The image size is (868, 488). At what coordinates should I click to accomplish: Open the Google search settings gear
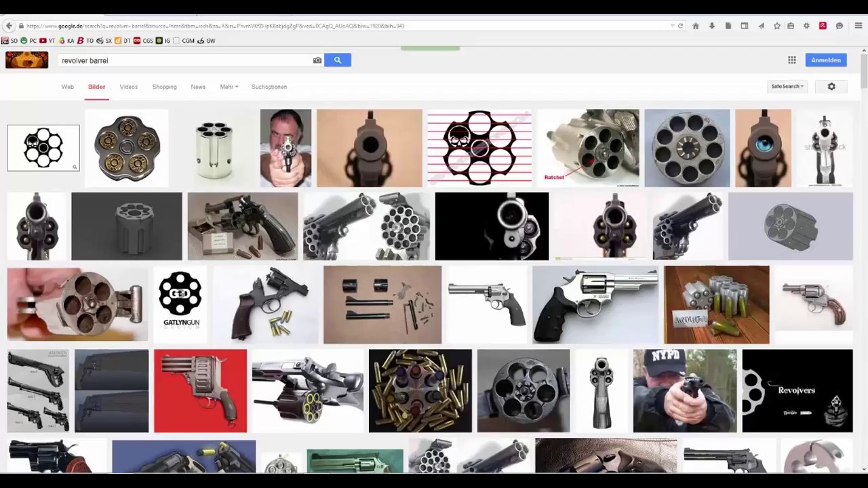pos(831,87)
